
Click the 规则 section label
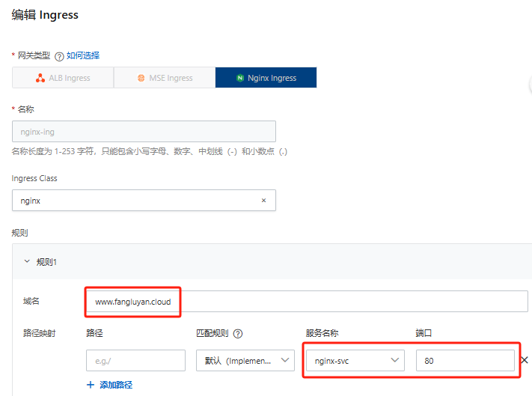[x=19, y=233]
